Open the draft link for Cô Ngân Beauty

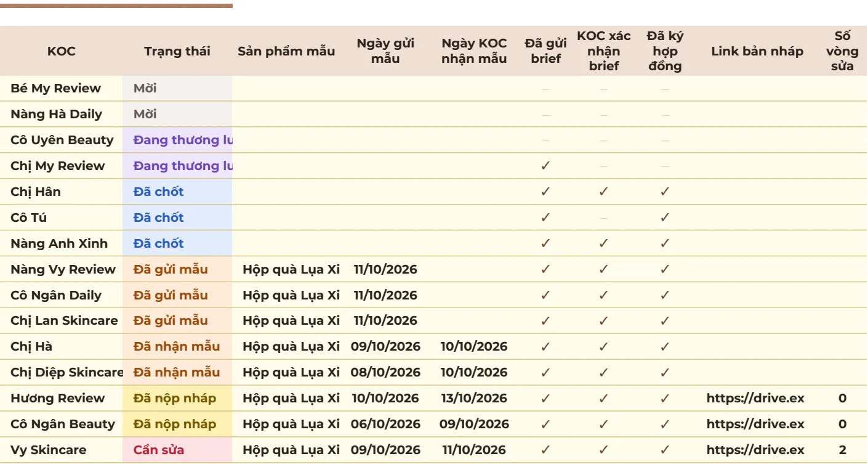click(x=755, y=424)
